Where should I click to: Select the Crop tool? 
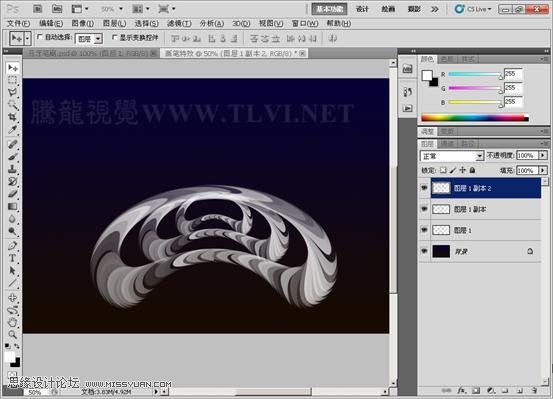(x=13, y=117)
